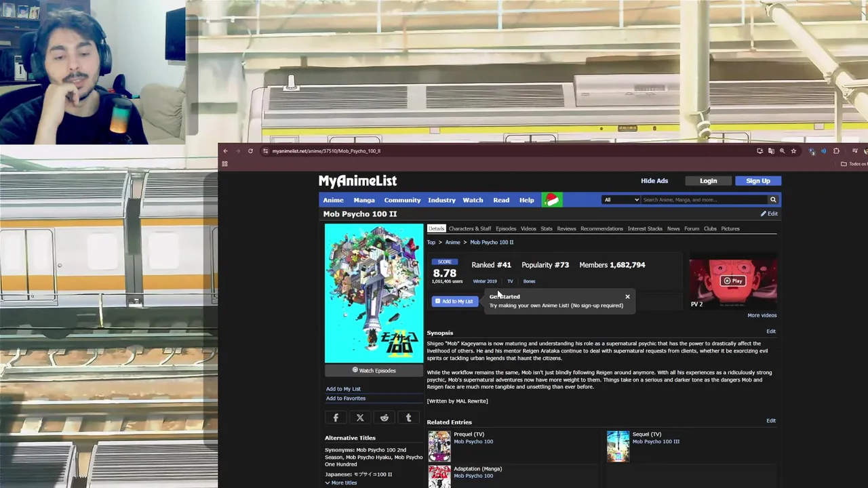Reload the page with the refresh icon

point(250,151)
